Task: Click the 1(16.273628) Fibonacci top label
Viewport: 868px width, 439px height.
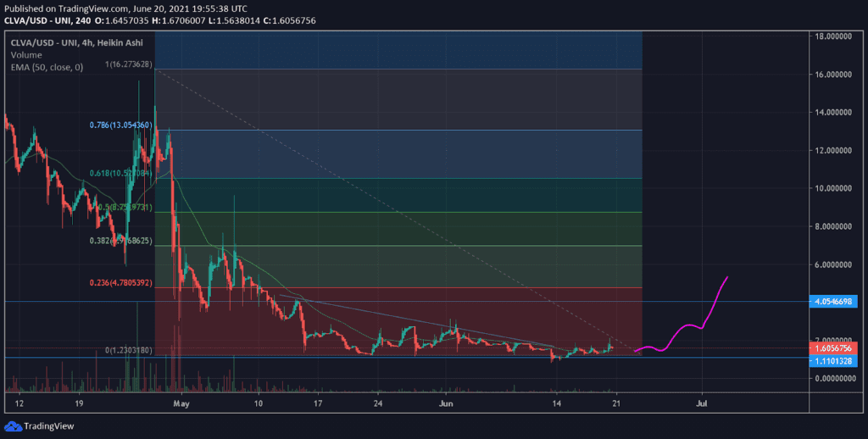Action: click(128, 64)
